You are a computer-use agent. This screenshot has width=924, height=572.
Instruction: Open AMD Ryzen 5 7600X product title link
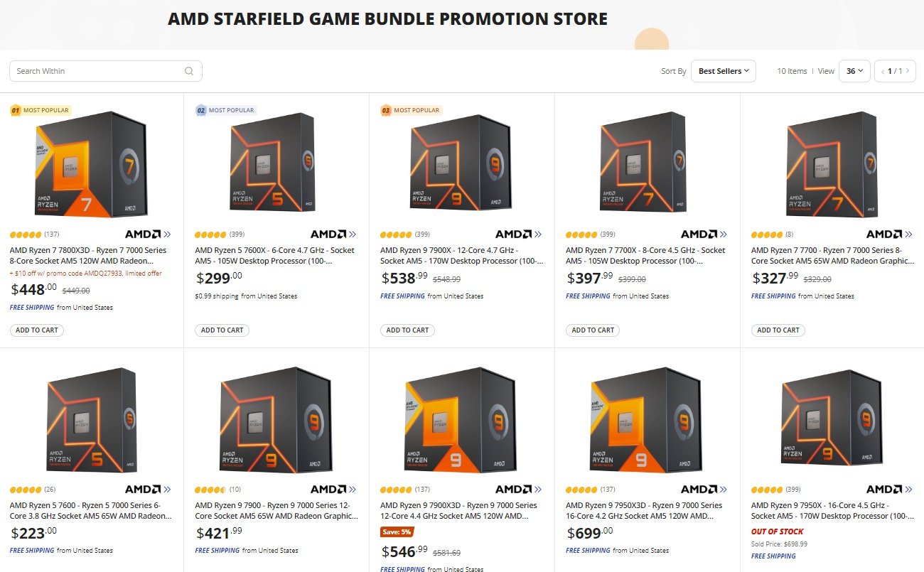[275, 255]
